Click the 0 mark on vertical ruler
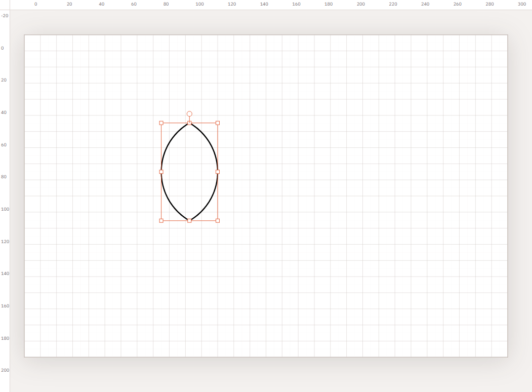This screenshot has width=532, height=392. [x=3, y=48]
